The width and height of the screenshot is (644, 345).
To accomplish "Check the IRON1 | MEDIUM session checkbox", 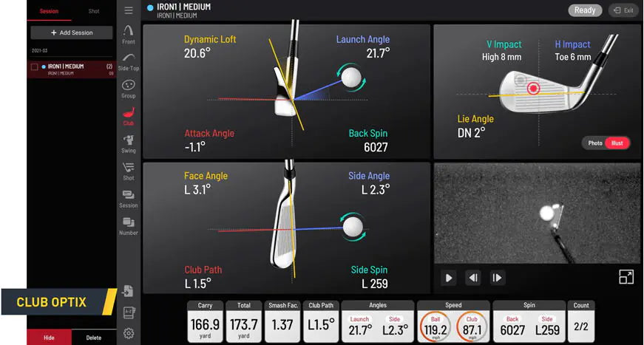I will point(34,67).
